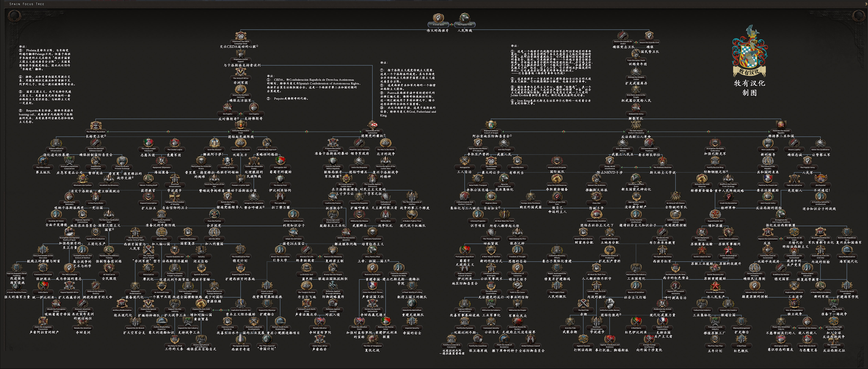This screenshot has width=868, height=369.
Task: Select The Stabilization Plan focus
Action: (241, 252)
